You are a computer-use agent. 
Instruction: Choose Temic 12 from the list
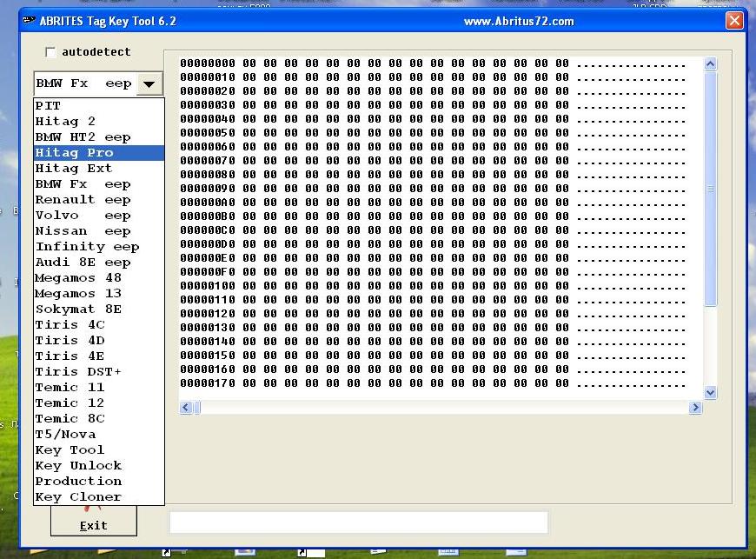[x=99, y=403]
